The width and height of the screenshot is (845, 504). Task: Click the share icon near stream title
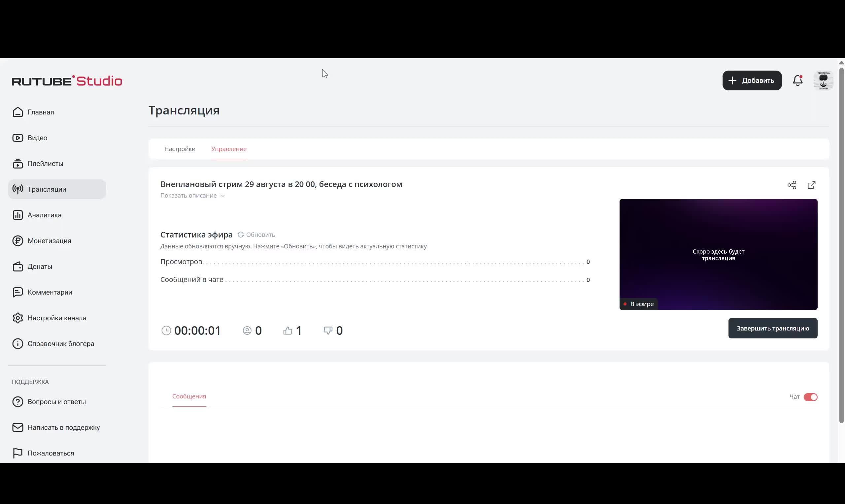[792, 185]
